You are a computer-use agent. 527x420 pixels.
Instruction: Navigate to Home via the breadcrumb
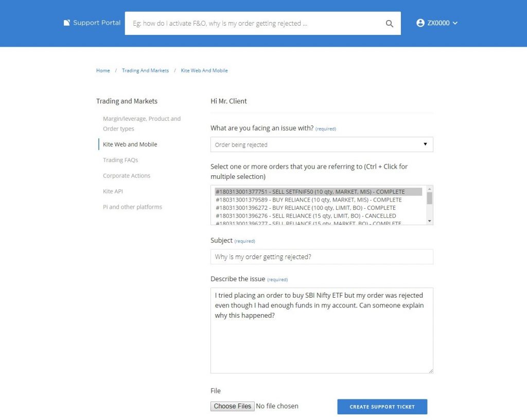[x=102, y=70]
